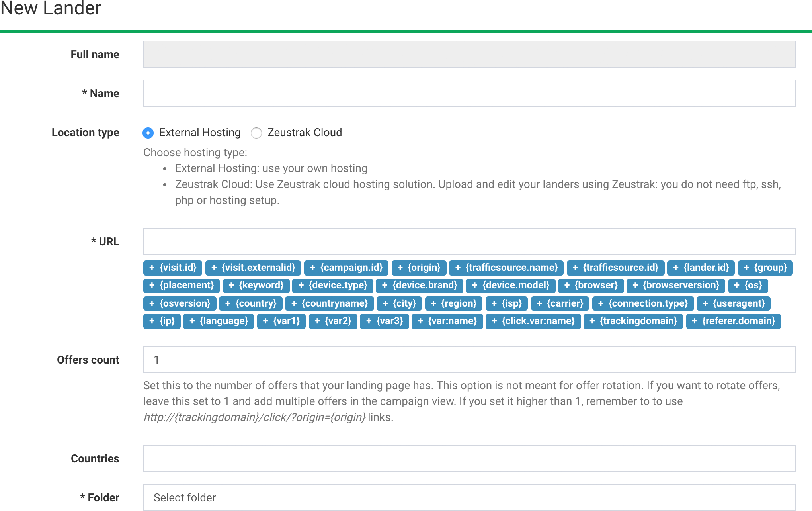
Task: Add the {trafficsource.name} token
Action: [x=506, y=268]
